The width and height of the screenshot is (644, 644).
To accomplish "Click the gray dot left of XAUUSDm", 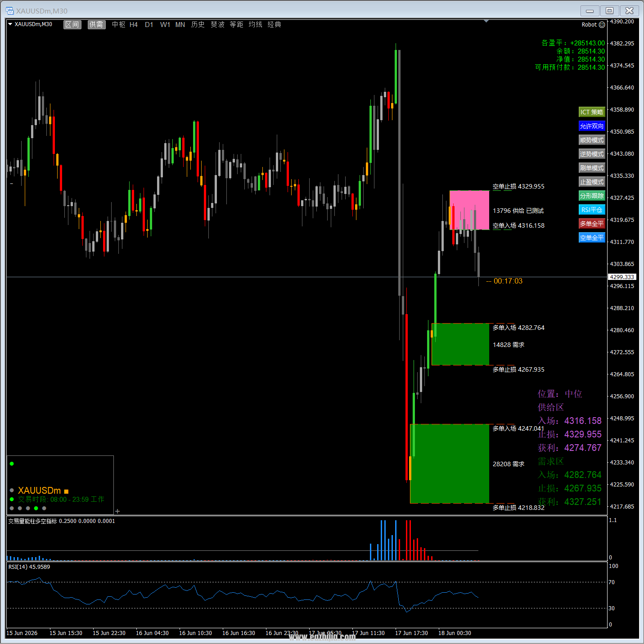I will [12, 491].
